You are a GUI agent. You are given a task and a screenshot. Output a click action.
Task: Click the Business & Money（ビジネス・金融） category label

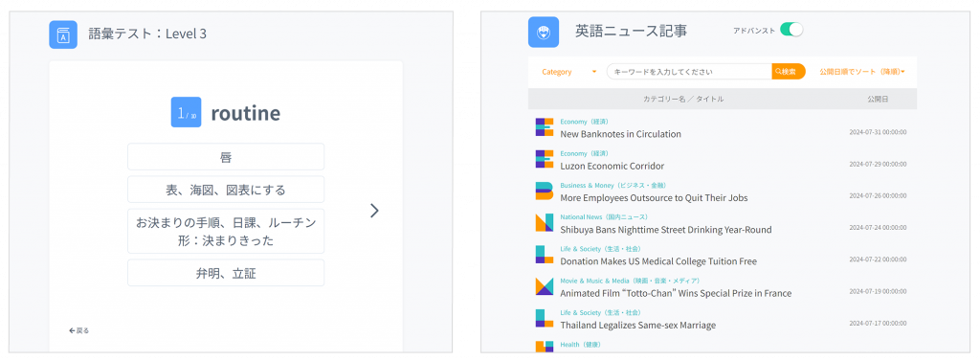(x=613, y=185)
